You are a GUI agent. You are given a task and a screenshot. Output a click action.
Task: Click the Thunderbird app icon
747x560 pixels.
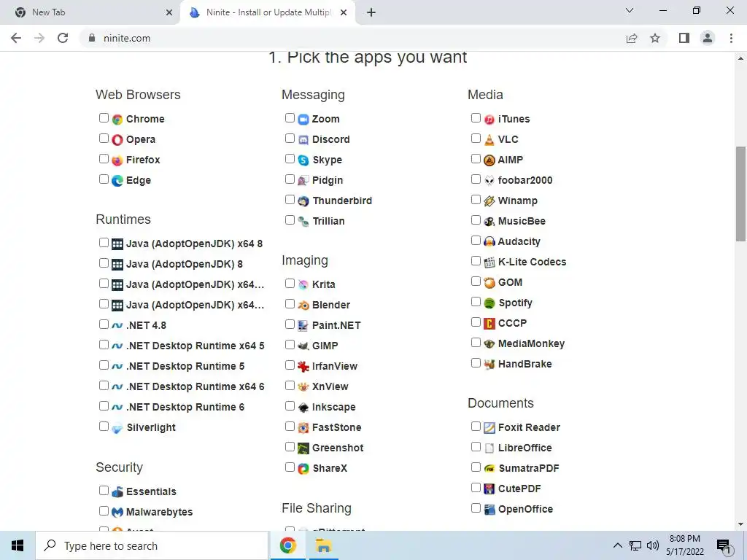click(x=303, y=201)
